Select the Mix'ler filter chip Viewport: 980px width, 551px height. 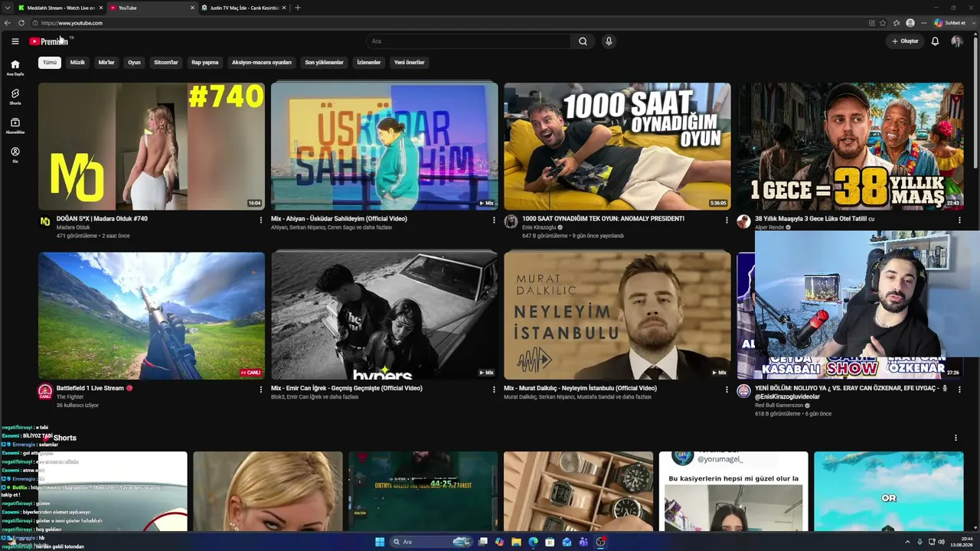[106, 63]
